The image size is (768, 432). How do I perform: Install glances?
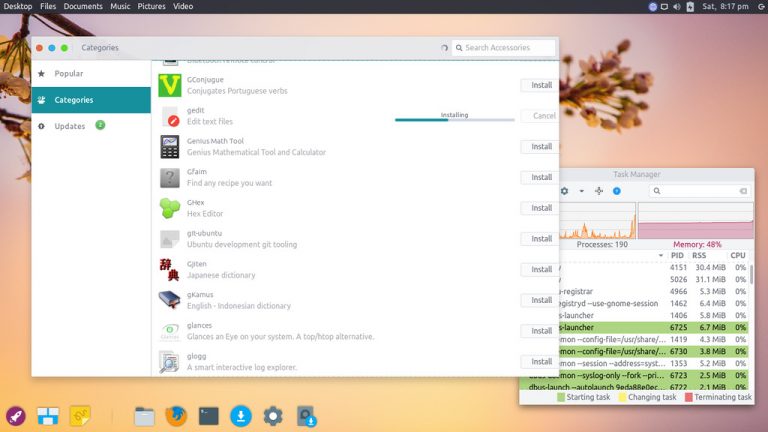pyautogui.click(x=539, y=331)
